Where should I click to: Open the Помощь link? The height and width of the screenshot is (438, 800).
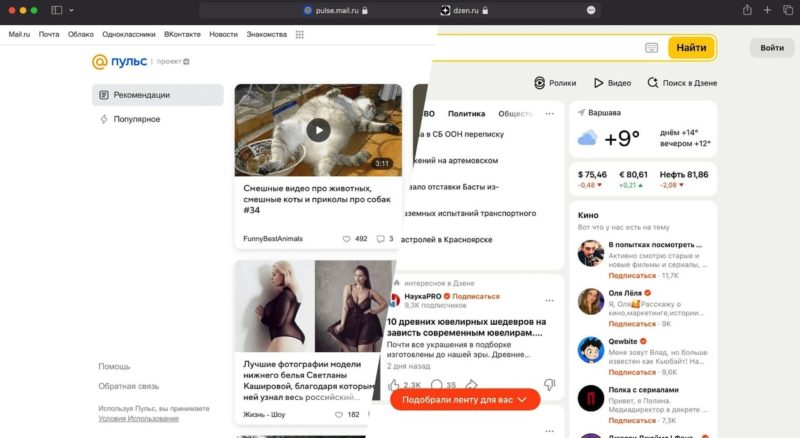114,366
